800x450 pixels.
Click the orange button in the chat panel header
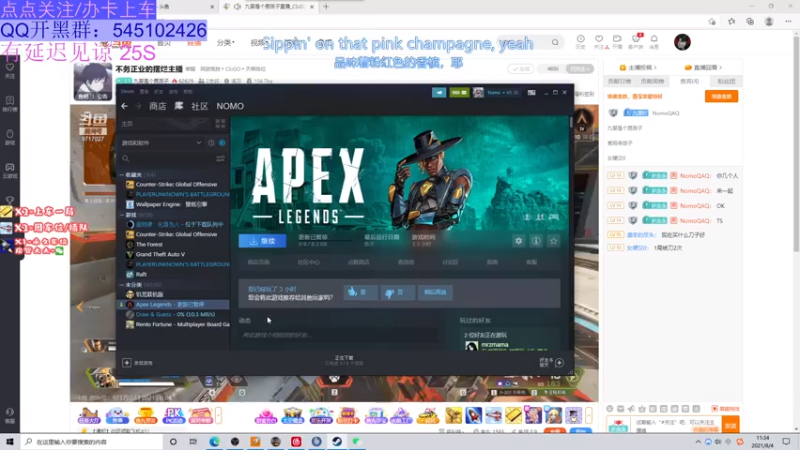[x=721, y=96]
